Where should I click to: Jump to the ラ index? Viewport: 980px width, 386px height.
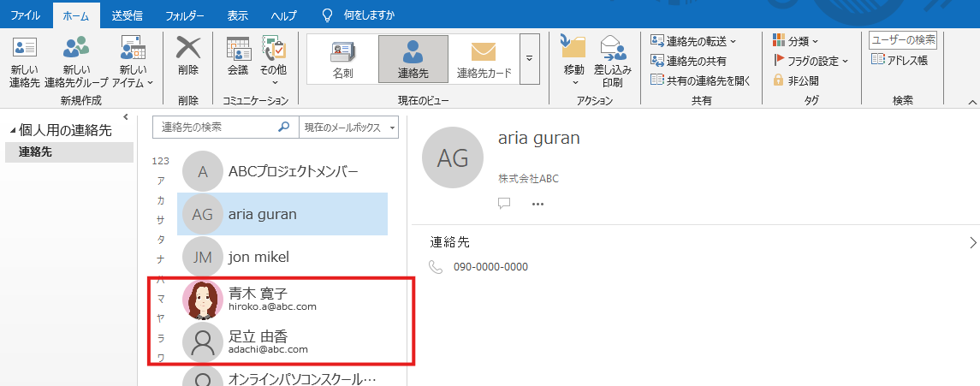(x=161, y=338)
